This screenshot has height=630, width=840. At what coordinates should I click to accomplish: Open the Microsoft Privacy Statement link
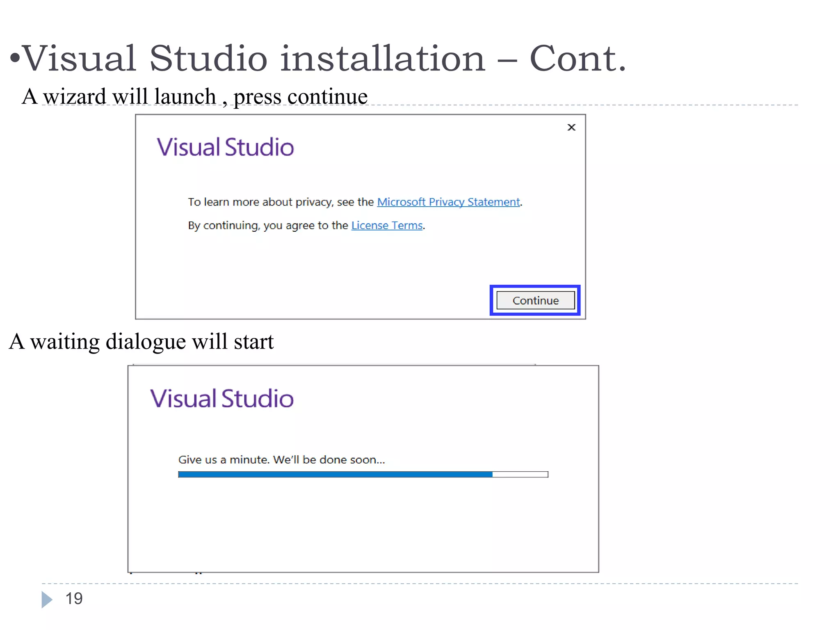pyautogui.click(x=448, y=202)
